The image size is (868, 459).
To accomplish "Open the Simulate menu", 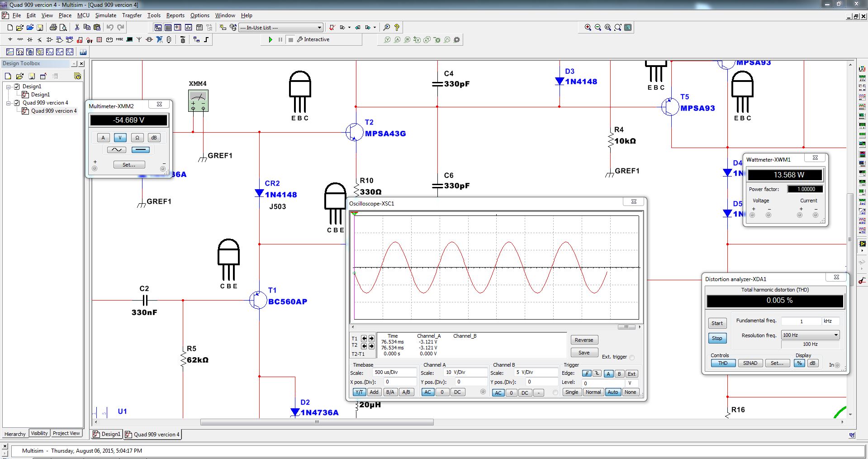I will [x=106, y=15].
